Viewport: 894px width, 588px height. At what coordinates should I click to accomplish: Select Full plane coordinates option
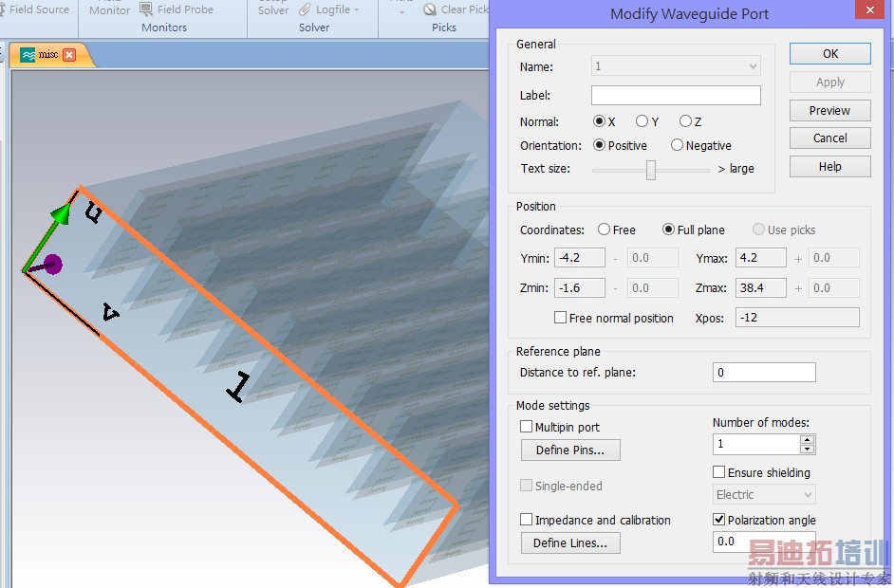click(668, 230)
